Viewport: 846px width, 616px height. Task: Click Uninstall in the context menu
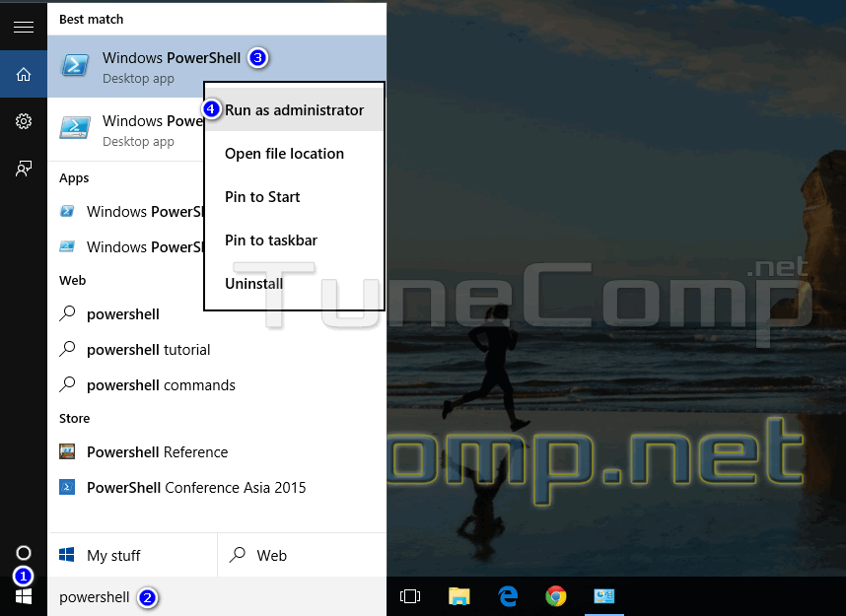click(294, 283)
